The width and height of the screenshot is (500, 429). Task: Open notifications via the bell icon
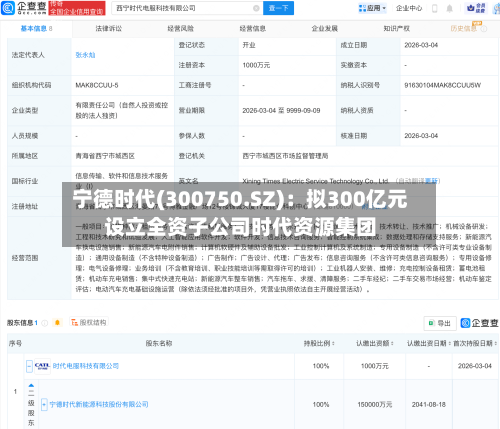coord(449,8)
